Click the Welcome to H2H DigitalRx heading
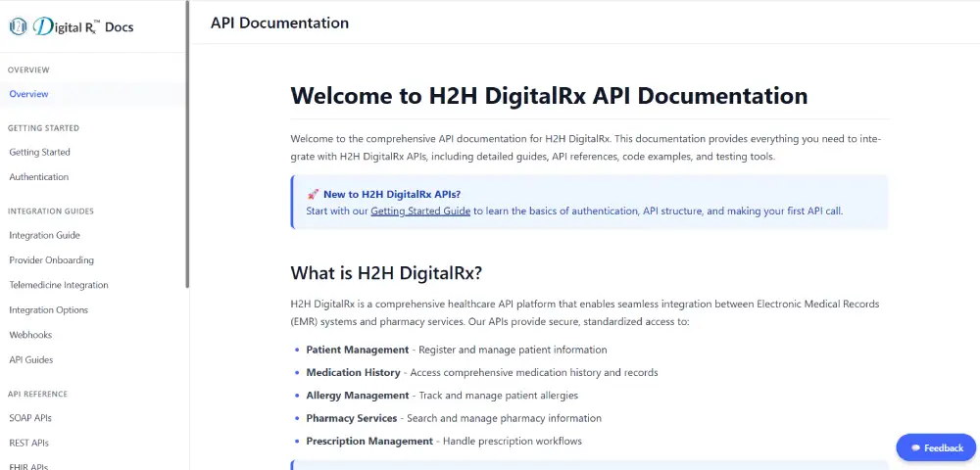The image size is (980, 470). (549, 96)
